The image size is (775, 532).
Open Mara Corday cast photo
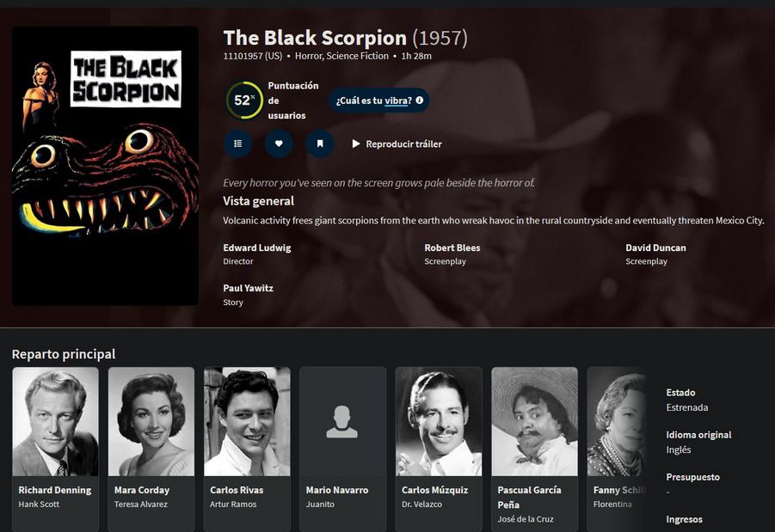151,421
